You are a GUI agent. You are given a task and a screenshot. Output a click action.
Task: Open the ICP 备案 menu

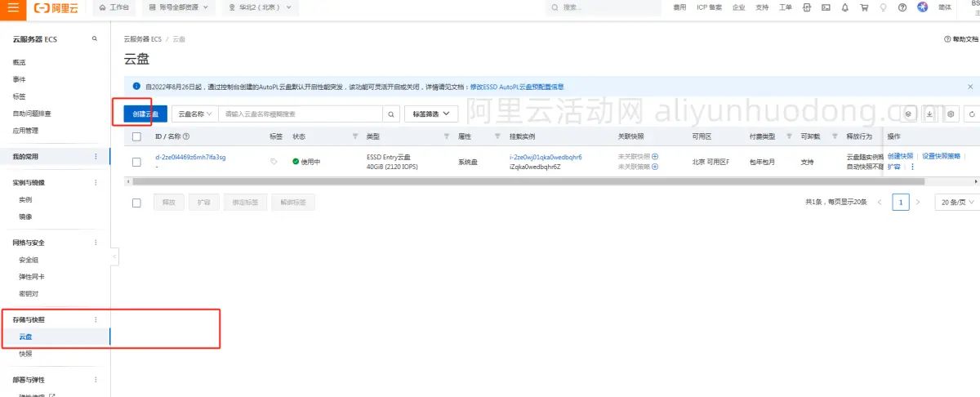coord(709,7)
